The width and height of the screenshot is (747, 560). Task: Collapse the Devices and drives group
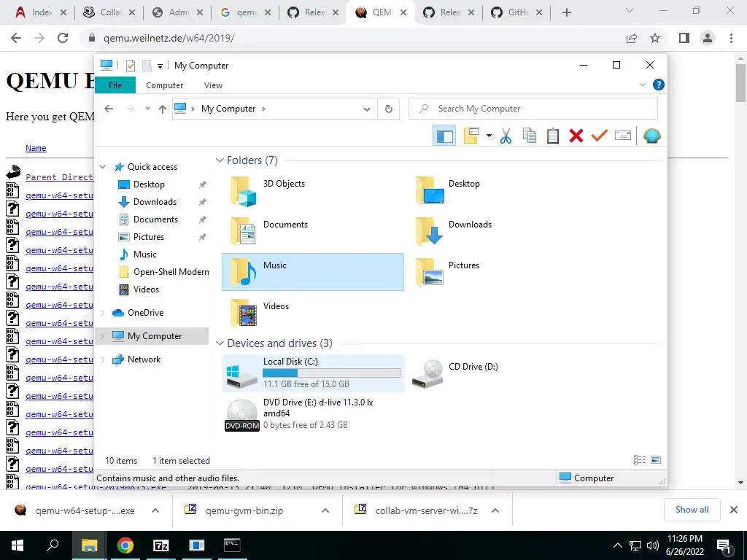[220, 343]
